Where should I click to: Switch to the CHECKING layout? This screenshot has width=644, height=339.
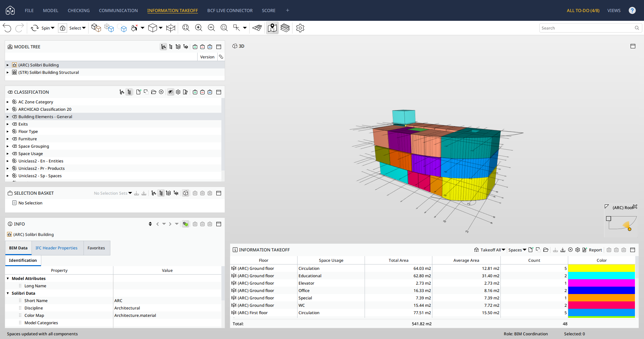pos(79,10)
